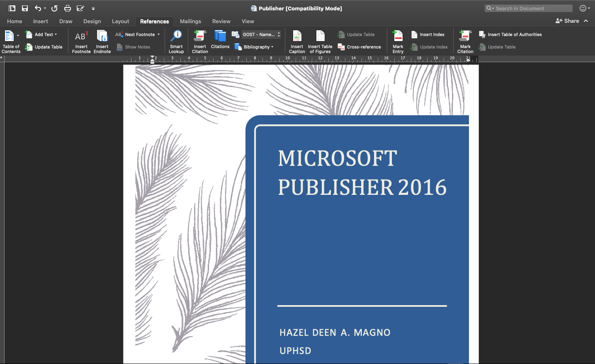Image resolution: width=595 pixels, height=364 pixels.
Task: Click the Share button
Action: click(567, 21)
